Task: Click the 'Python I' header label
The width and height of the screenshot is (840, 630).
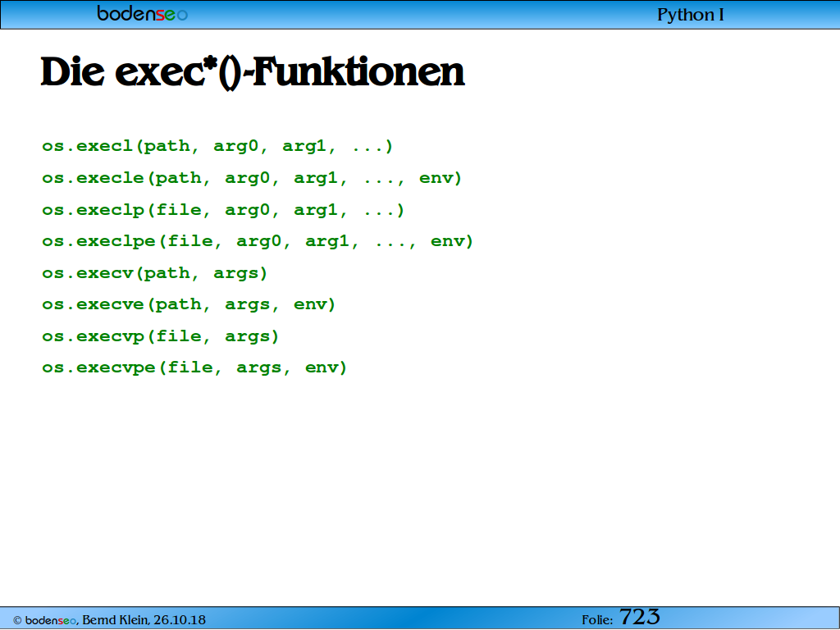Action: (691, 15)
